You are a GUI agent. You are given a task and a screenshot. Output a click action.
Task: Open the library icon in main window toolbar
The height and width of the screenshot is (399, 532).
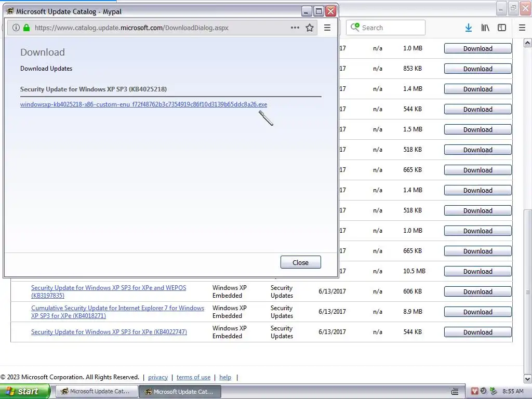[x=485, y=28]
